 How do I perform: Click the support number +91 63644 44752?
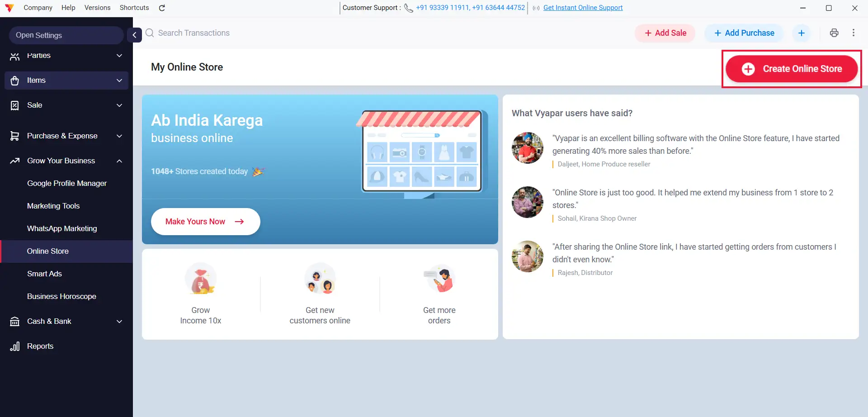(x=499, y=8)
